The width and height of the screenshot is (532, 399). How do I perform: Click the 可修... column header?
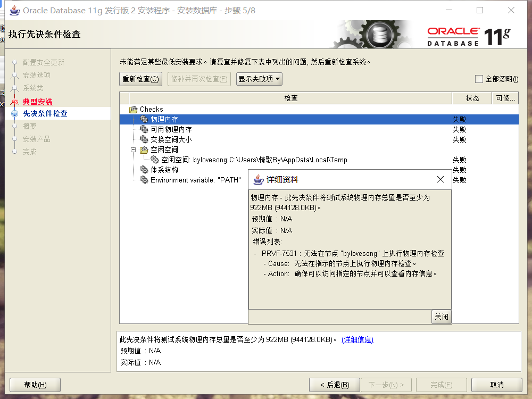point(505,98)
